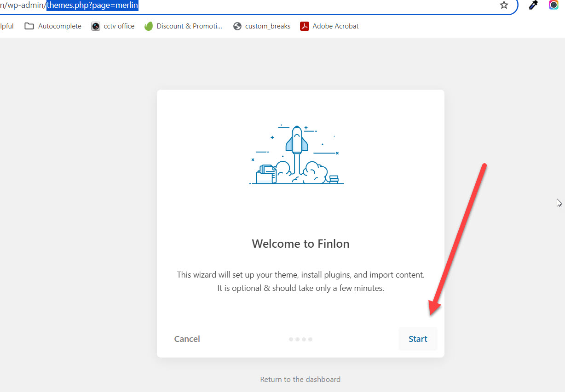Select the last wizard progress dot
Viewport: 565px width, 392px height.
pos(311,340)
